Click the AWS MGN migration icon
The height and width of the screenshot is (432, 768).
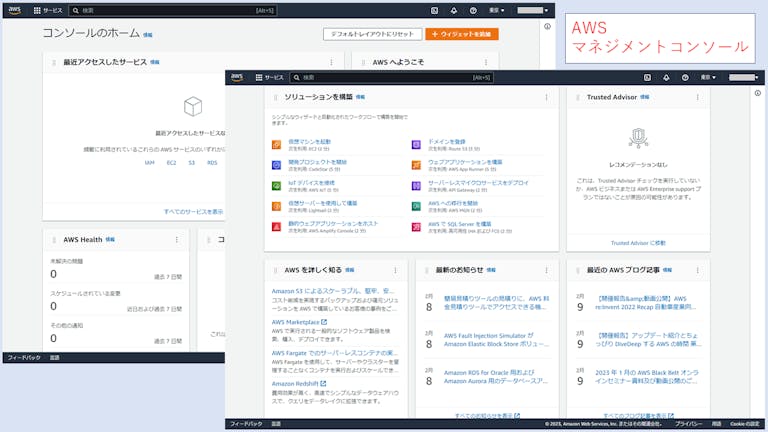click(416, 206)
